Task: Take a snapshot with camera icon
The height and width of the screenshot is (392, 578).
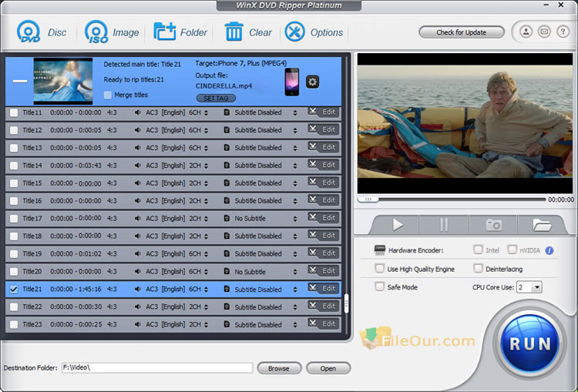Action: (493, 225)
